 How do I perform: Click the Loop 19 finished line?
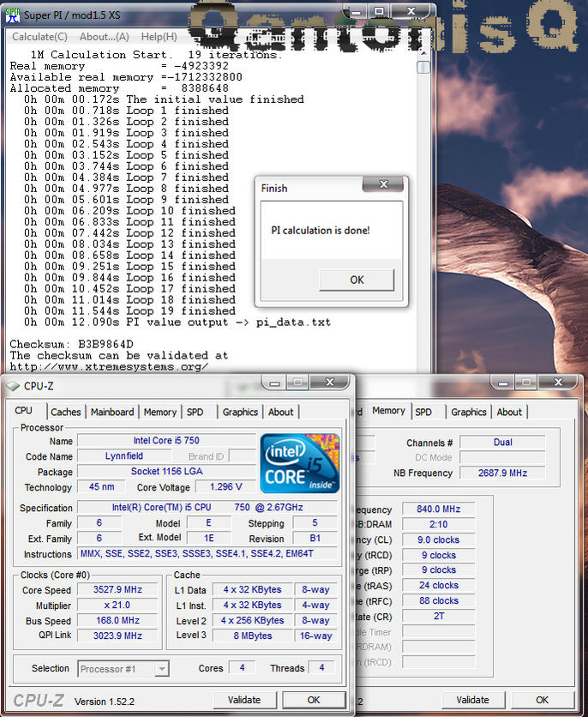[129, 311]
